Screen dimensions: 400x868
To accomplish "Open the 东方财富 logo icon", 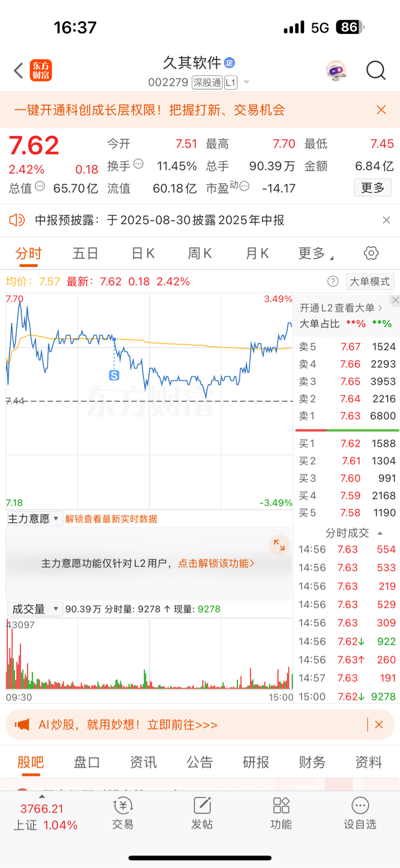I will [x=41, y=70].
